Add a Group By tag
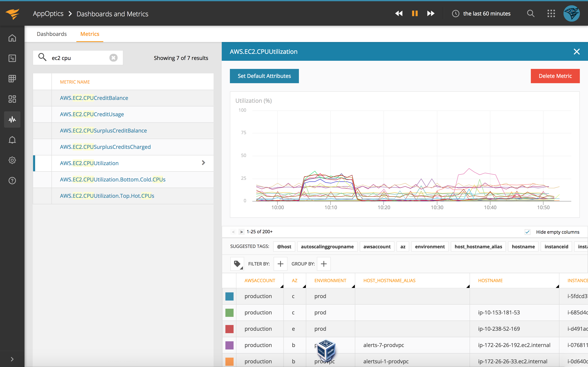Screen dimensions: 588x367 click(x=324, y=264)
